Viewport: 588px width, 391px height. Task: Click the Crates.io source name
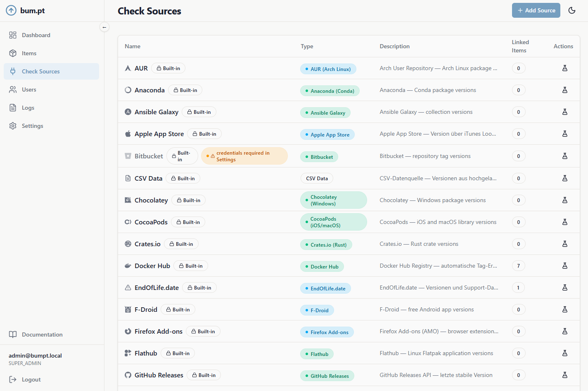tap(147, 244)
